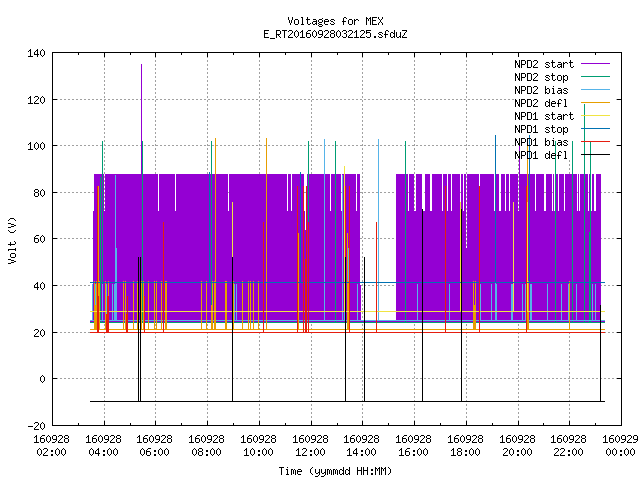The image size is (640, 480).
Task: Click the x-axis tick 160928 02:00
Action: click(x=51, y=446)
